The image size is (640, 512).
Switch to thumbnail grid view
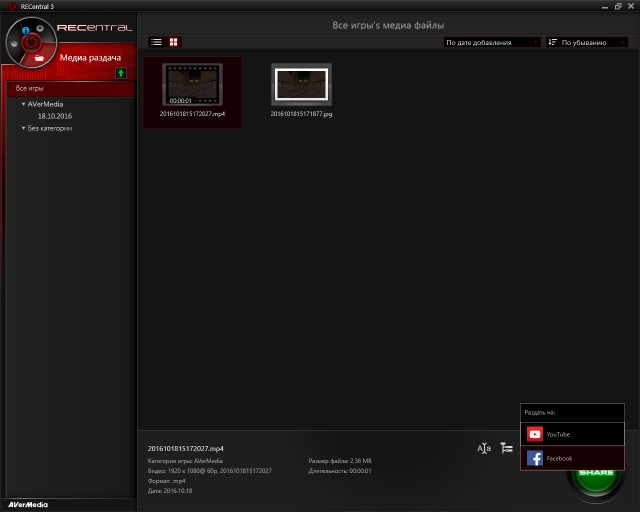point(173,42)
